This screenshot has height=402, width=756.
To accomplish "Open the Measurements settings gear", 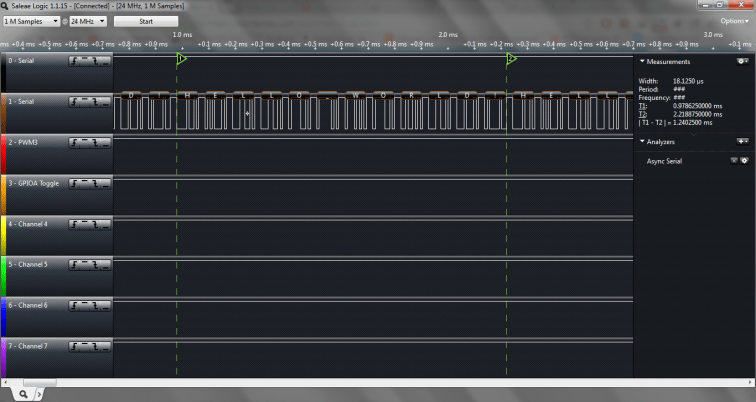I will pos(743,62).
